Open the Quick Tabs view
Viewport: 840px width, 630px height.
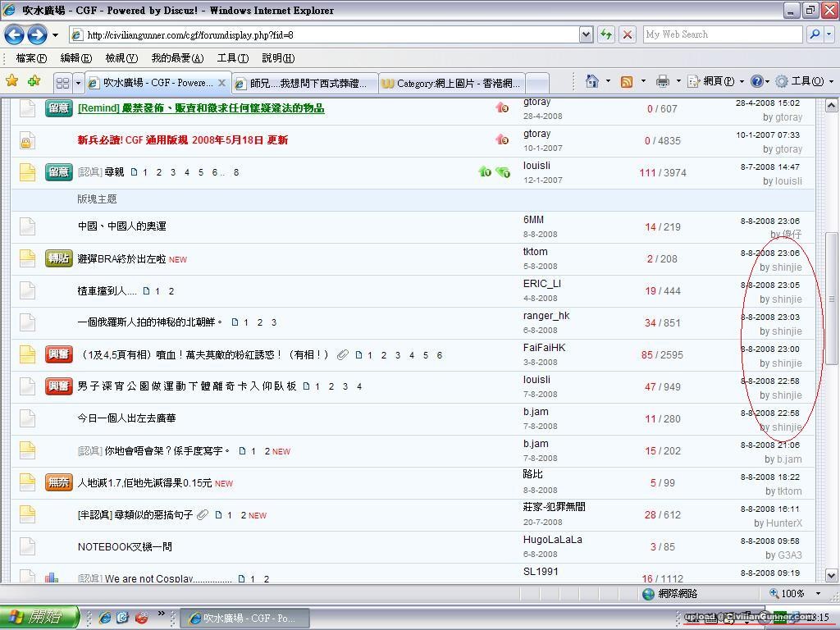[62, 83]
